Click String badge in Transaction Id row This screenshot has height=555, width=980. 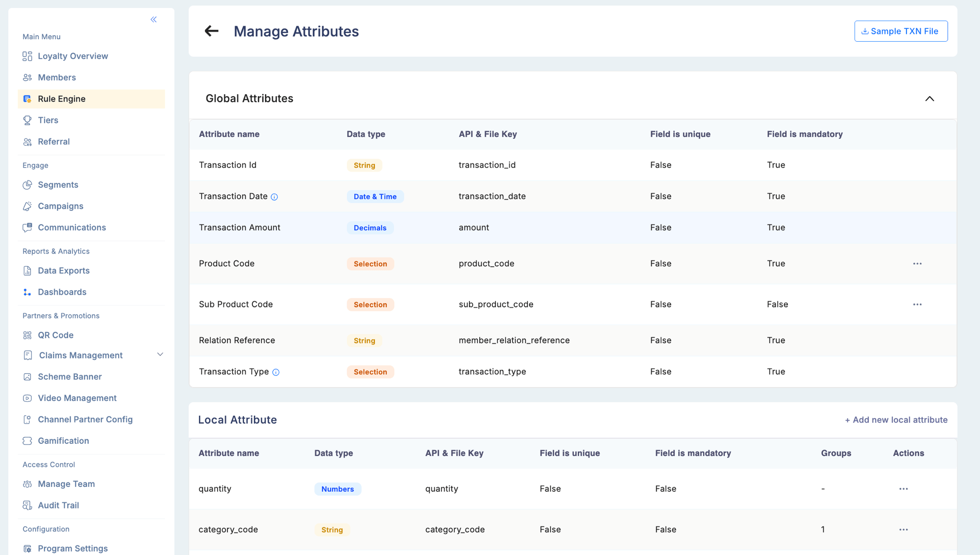point(365,165)
